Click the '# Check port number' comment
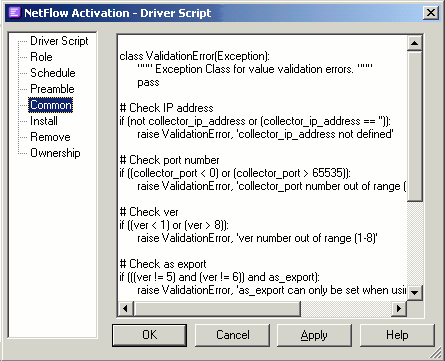This screenshot has height=361, width=445. click(169, 160)
